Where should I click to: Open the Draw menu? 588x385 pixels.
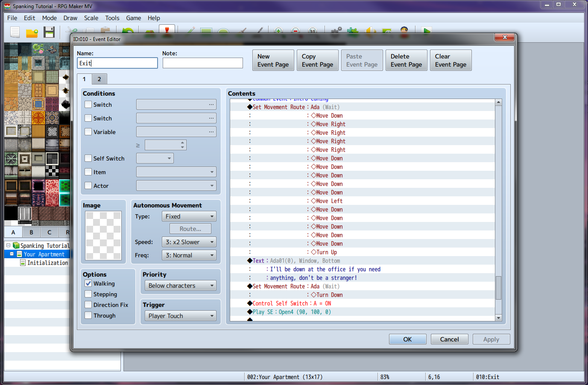[x=70, y=18]
